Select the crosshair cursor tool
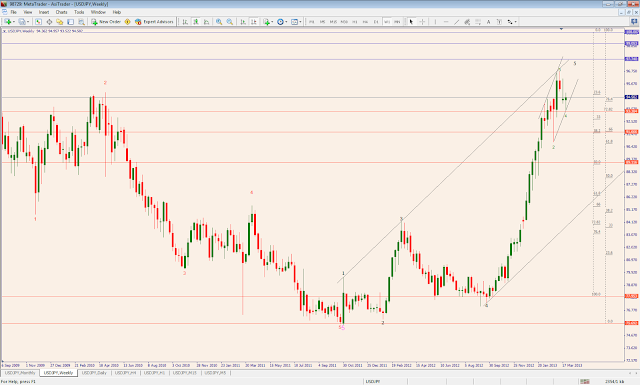Viewport: 640px width, 385px height. pyautogui.click(x=422, y=22)
